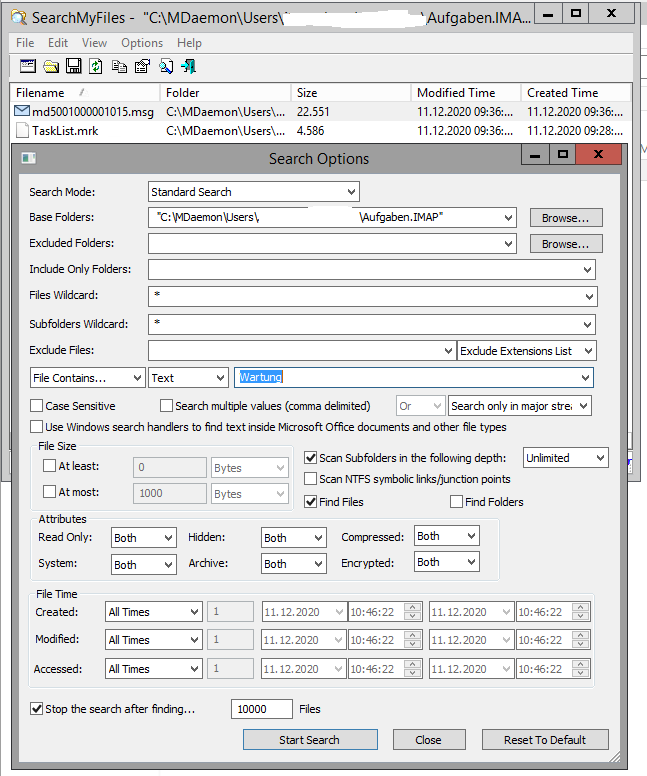The height and width of the screenshot is (776, 647).
Task: Click the Reset To Default button
Action: 545,740
